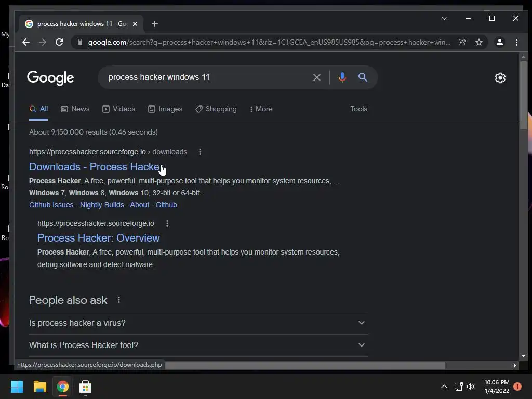This screenshot has width=532, height=399.
Task: Open Chrome three-dot menu
Action: tap(516, 42)
